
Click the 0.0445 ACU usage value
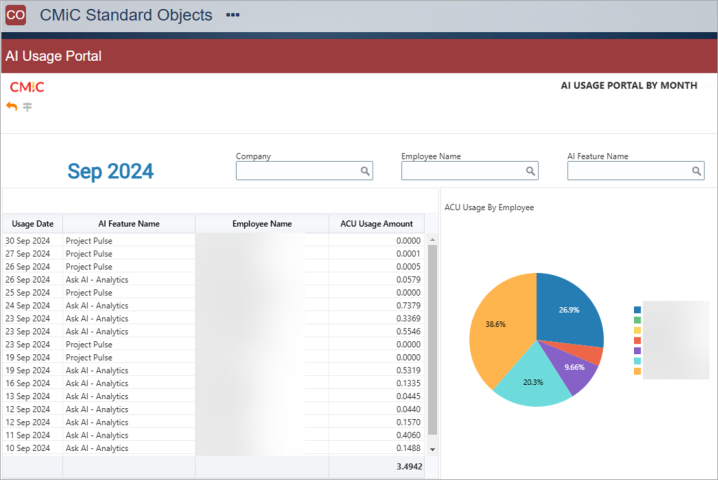click(x=408, y=396)
